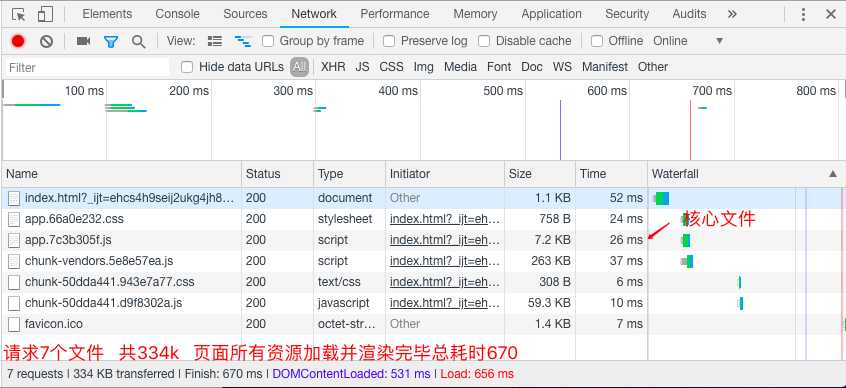The image size is (846, 388).
Task: Toggle the device toolbar icon
Action: coord(45,14)
